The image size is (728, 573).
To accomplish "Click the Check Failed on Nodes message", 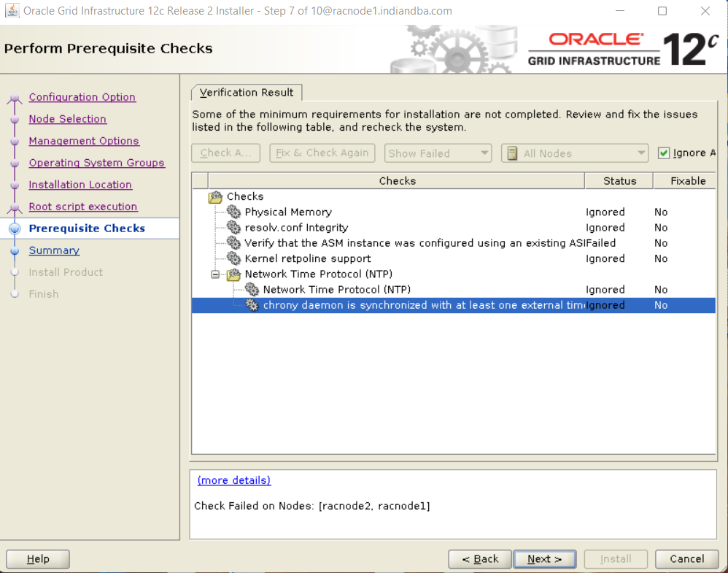I will 312,506.
